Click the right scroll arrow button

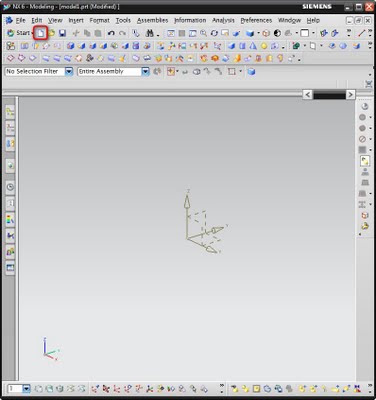(x=350, y=95)
